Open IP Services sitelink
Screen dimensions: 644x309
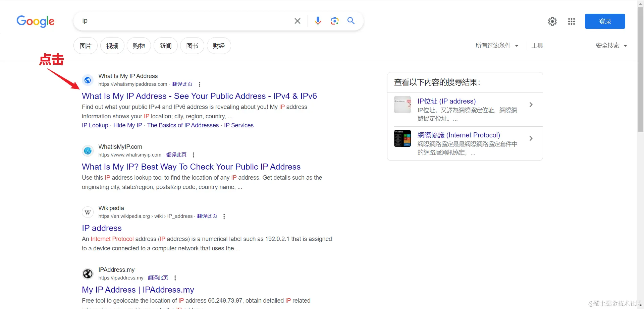(x=239, y=125)
